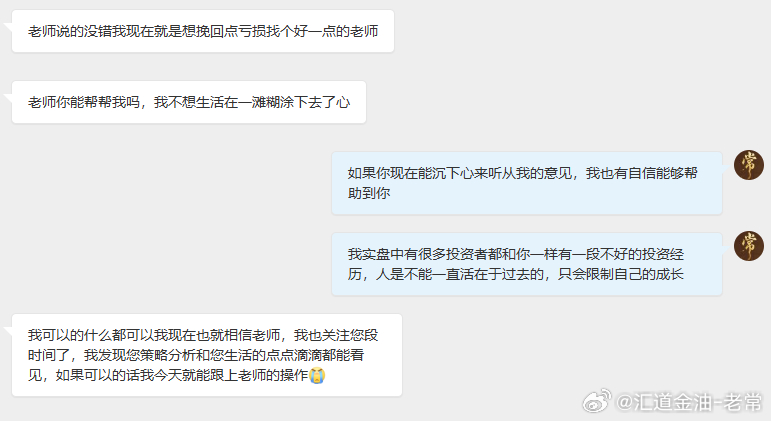Click the Weibo logo in the watermark
Image resolution: width=771 pixels, height=421 pixels.
click(596, 401)
